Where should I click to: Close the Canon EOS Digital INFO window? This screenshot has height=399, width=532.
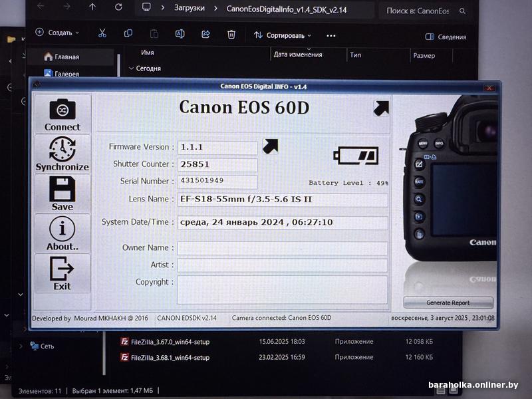(489, 88)
